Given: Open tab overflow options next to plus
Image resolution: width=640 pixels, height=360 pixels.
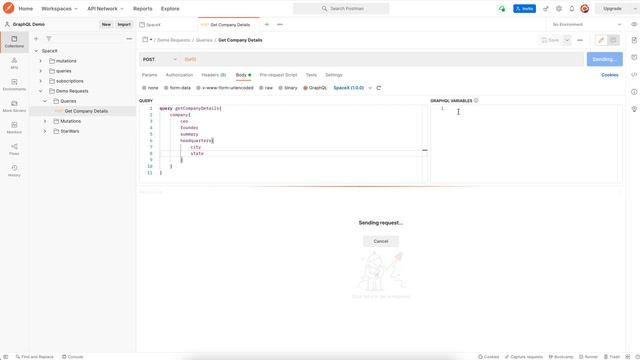Looking at the screenshot, I should tap(280, 24).
